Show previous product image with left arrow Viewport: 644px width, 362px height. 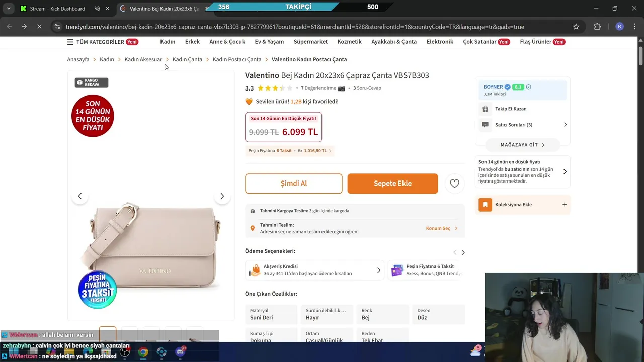tap(79, 196)
